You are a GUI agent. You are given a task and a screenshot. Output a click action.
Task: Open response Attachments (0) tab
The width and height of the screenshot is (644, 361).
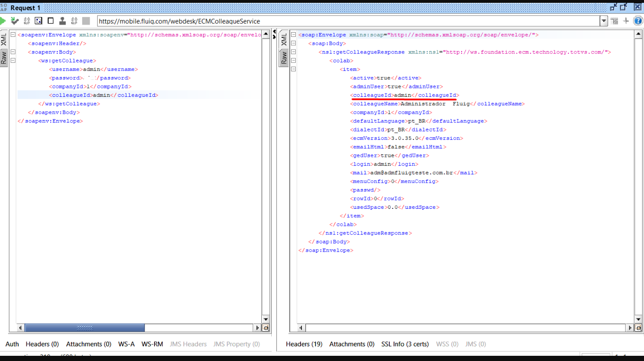(352, 344)
